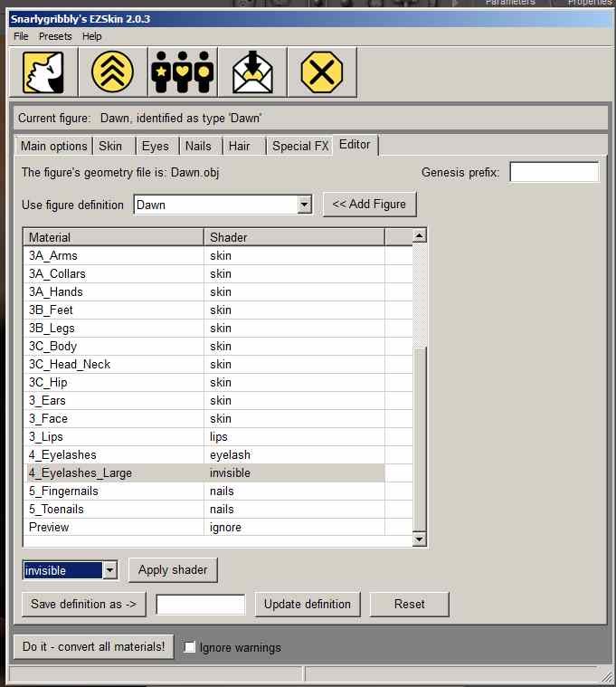
Task: Select the 3A_Arms material row
Action: pyautogui.click(x=218, y=256)
